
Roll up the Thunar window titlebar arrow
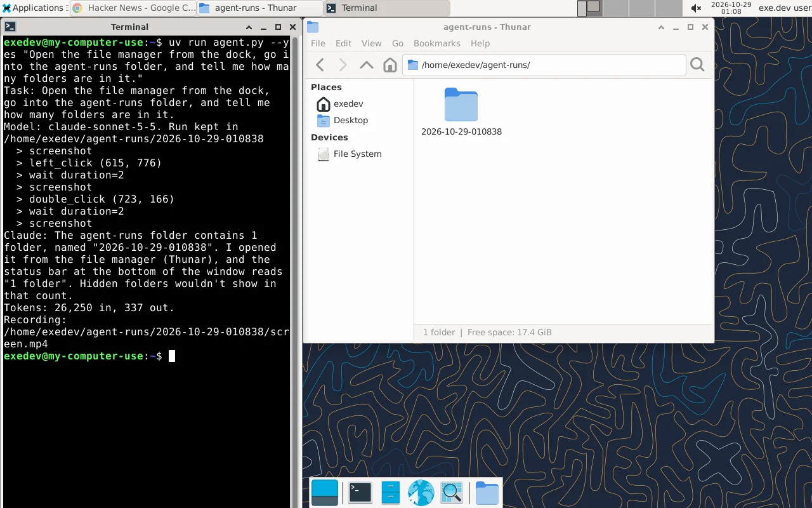click(662, 27)
